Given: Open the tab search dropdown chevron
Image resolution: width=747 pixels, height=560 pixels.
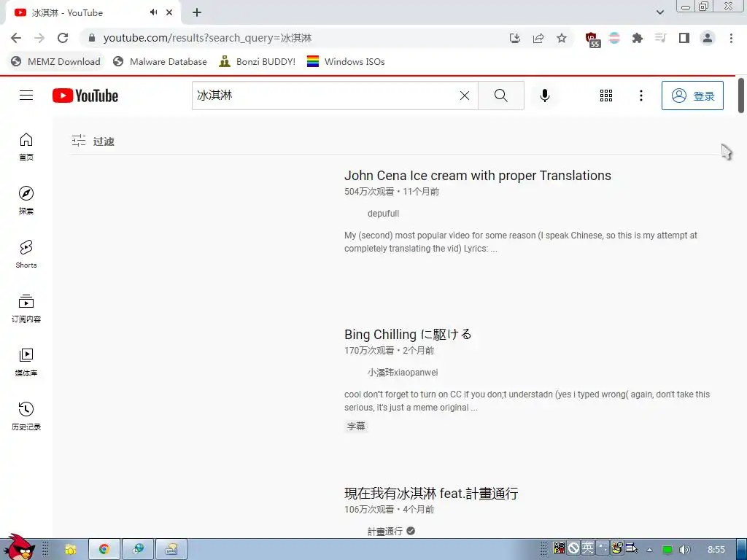Looking at the screenshot, I should [x=659, y=12].
